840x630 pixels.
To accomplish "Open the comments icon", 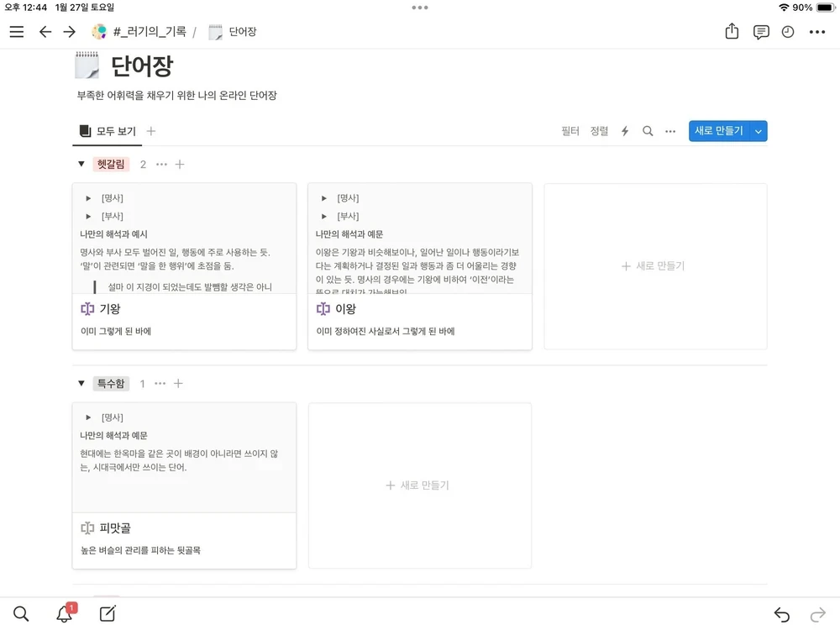I will click(761, 32).
